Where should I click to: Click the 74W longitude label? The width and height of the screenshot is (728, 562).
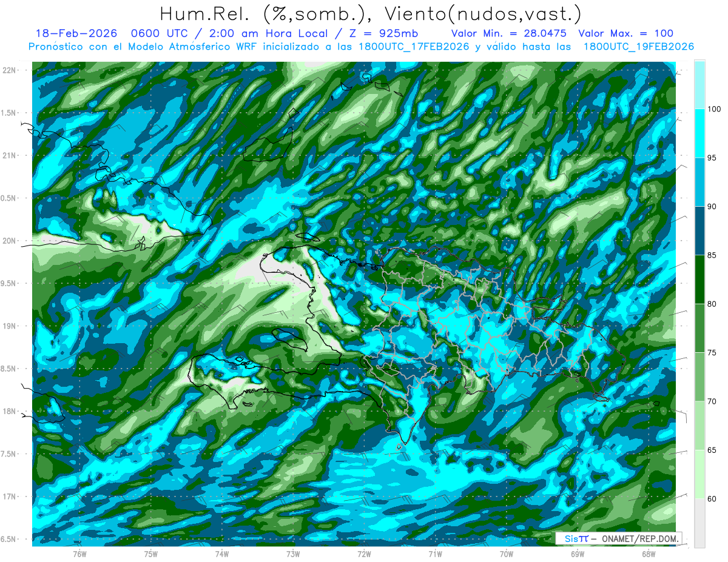[222, 554]
